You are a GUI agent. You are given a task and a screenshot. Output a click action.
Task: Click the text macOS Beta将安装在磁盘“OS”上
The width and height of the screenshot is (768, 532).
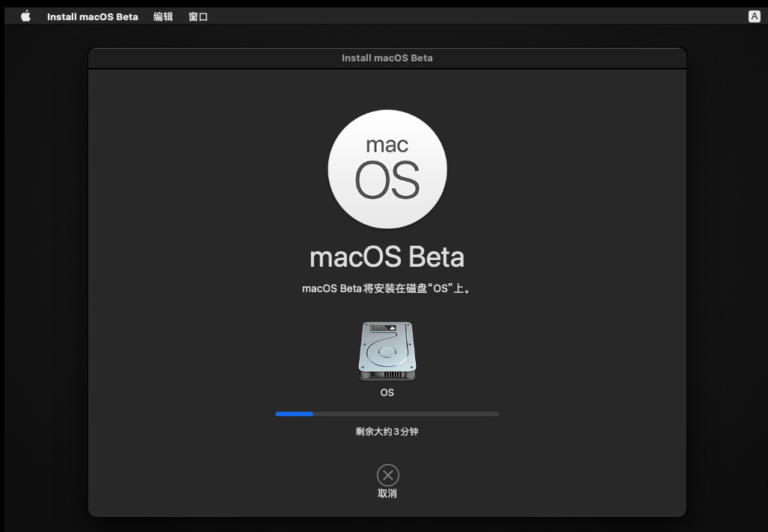tap(386, 288)
